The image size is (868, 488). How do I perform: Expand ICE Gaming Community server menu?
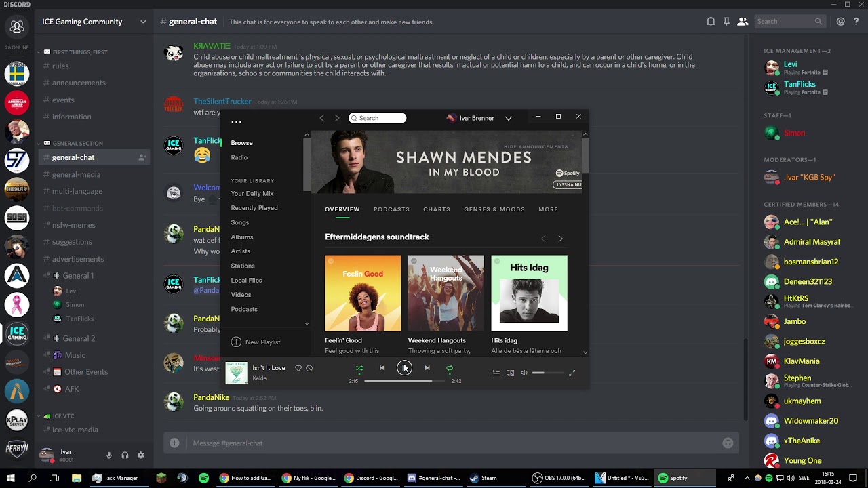pyautogui.click(x=143, y=22)
